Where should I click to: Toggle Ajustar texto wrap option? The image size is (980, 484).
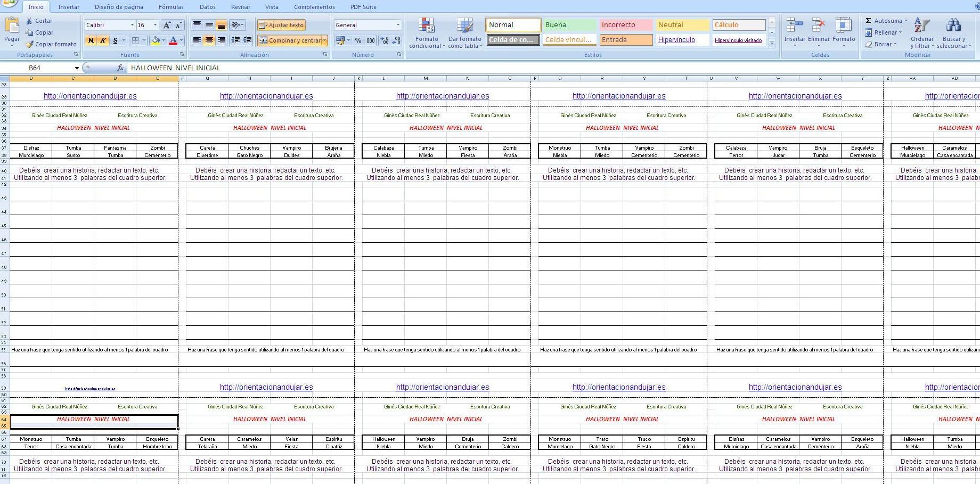(281, 25)
